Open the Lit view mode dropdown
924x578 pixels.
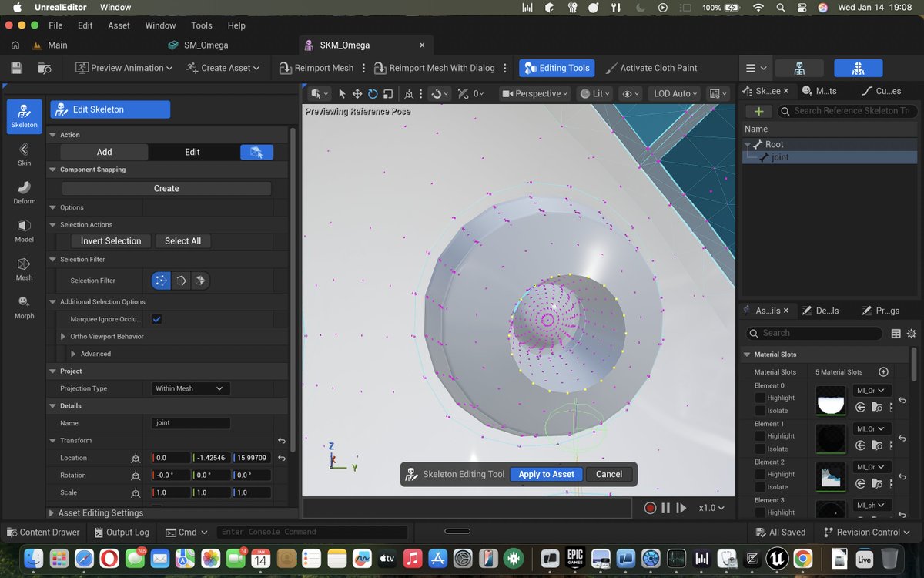pos(595,93)
